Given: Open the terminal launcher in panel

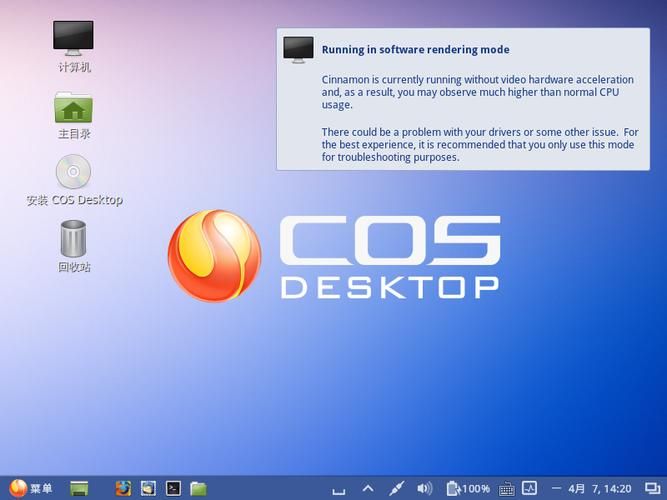Looking at the screenshot, I should click(x=174, y=488).
